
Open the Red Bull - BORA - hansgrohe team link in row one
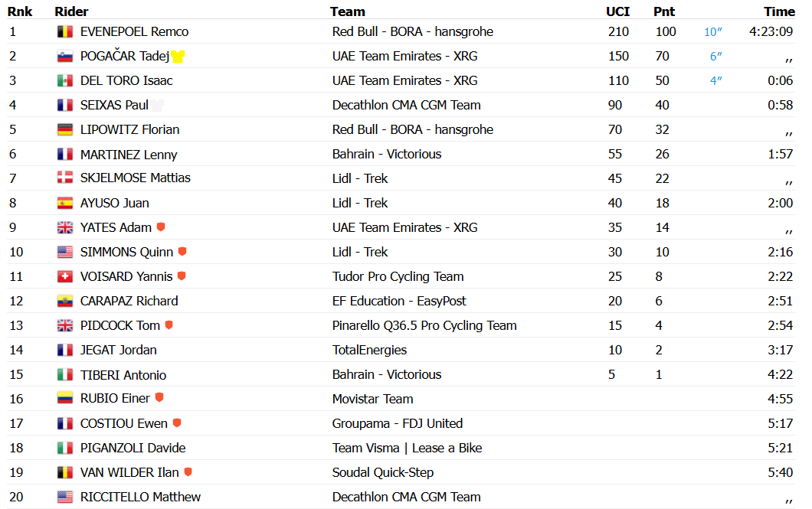coord(413,31)
